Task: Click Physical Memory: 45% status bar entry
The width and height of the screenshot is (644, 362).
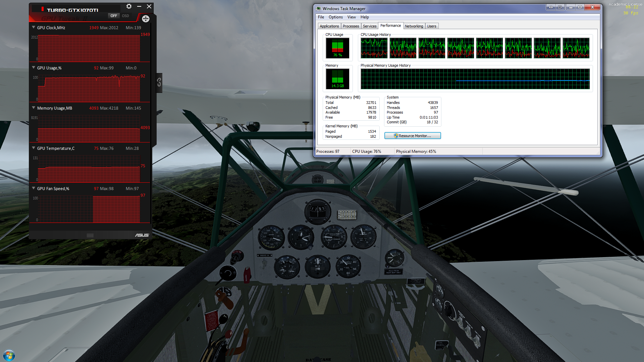Action: 416,152
